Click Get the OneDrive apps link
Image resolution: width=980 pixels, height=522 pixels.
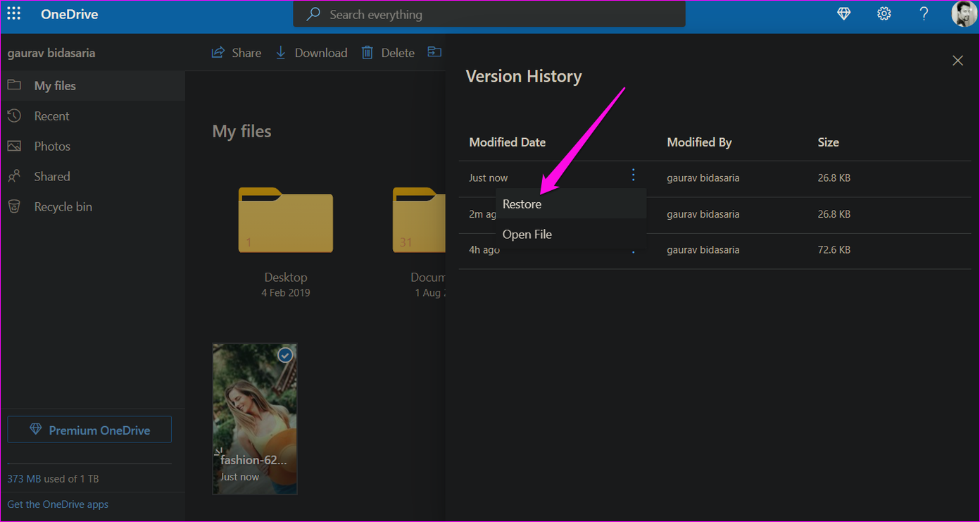point(58,504)
